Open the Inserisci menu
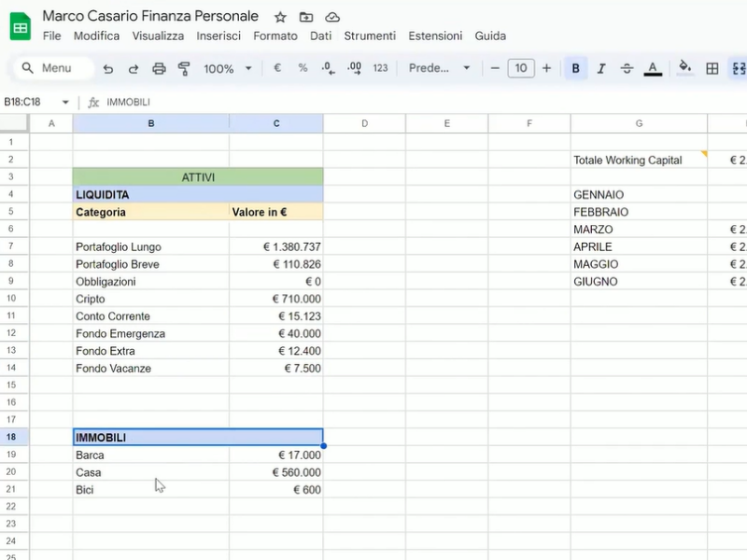Viewport: 747px width, 560px height. point(218,35)
